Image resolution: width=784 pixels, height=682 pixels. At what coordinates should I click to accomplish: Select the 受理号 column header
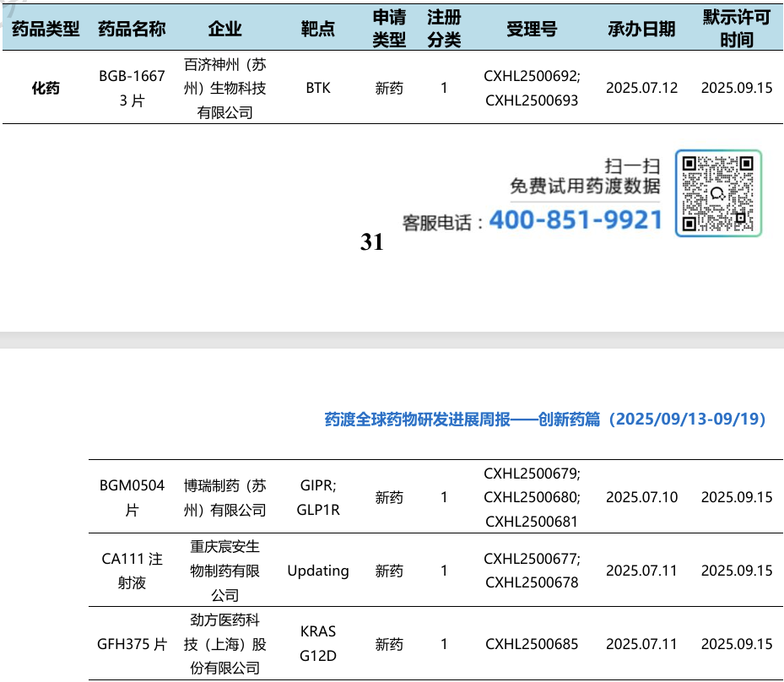coord(532,29)
